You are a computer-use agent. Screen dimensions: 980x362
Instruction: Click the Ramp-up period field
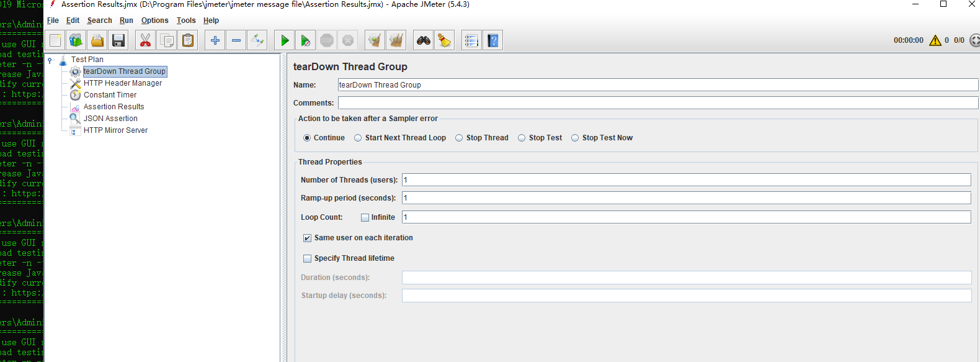686,198
